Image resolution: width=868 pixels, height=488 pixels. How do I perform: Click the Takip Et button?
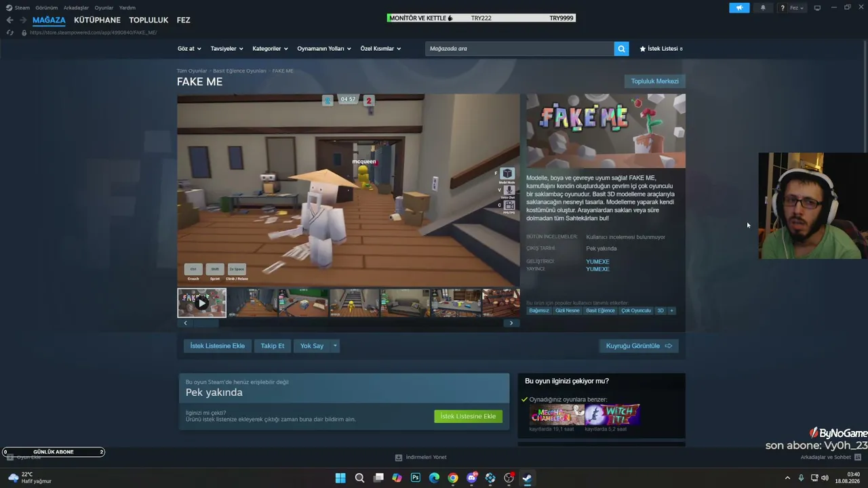tap(273, 346)
